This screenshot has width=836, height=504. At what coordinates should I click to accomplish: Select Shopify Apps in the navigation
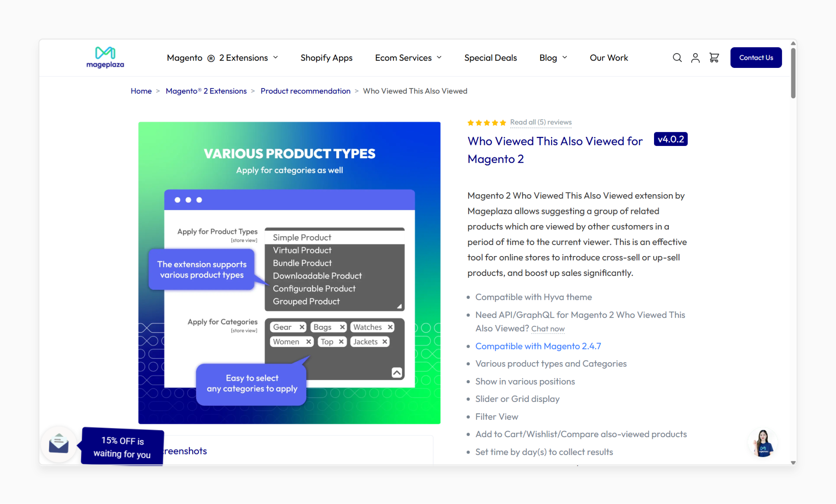click(326, 57)
